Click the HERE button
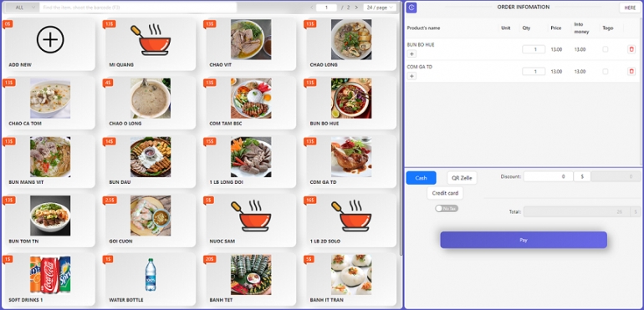 point(630,8)
